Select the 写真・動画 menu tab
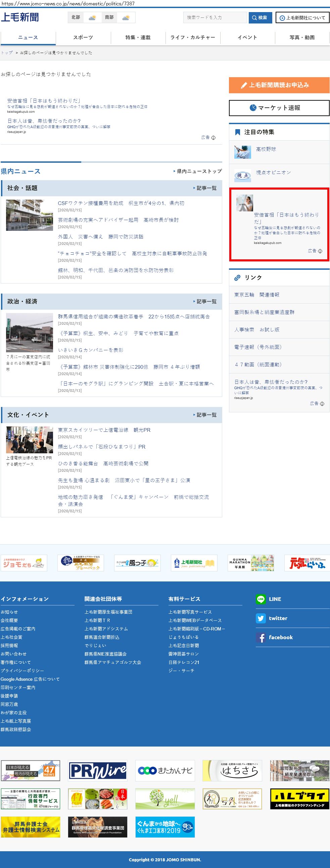The height and width of the screenshot is (868, 330). point(302,37)
